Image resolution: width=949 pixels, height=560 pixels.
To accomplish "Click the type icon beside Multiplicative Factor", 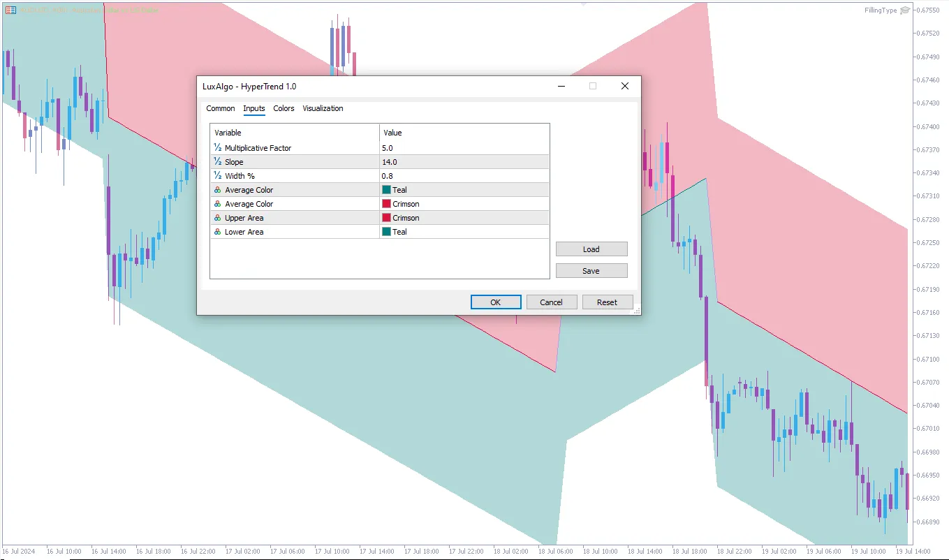I will coord(218,148).
